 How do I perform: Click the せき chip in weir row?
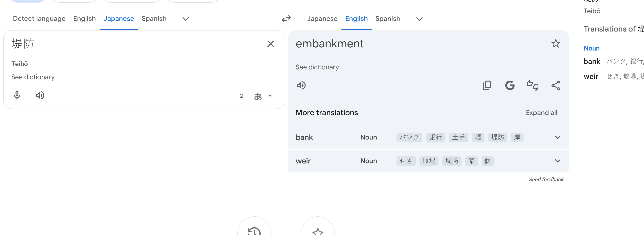coord(406,161)
